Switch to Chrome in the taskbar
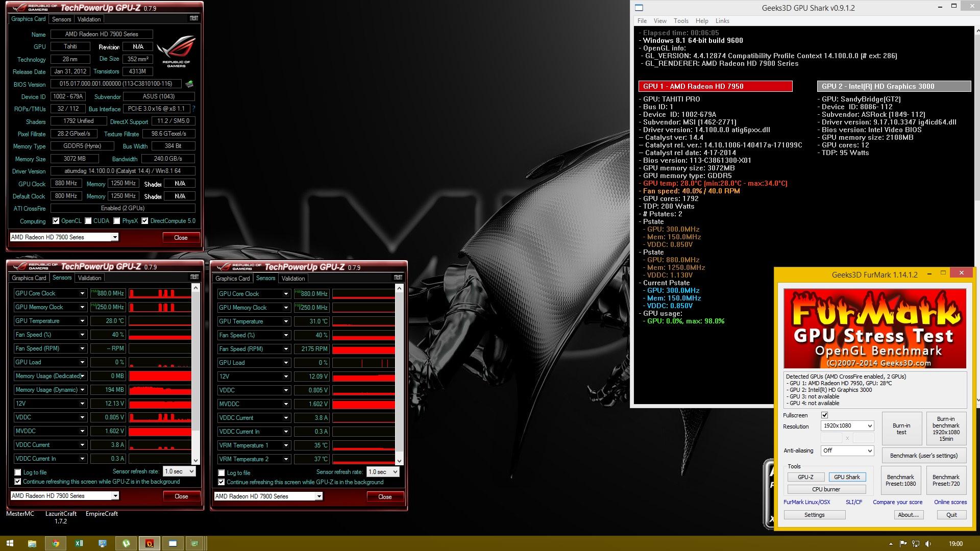 click(x=55, y=543)
